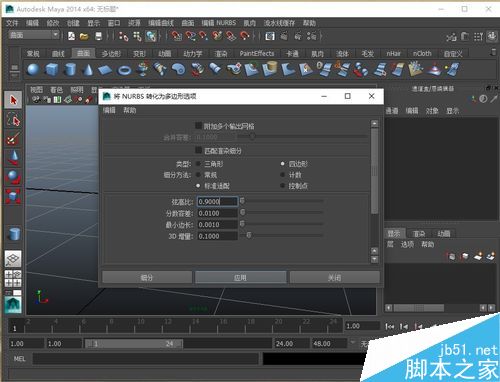Screen dimensions: 500x382
Task: Click the 应用 button
Action: click(240, 277)
